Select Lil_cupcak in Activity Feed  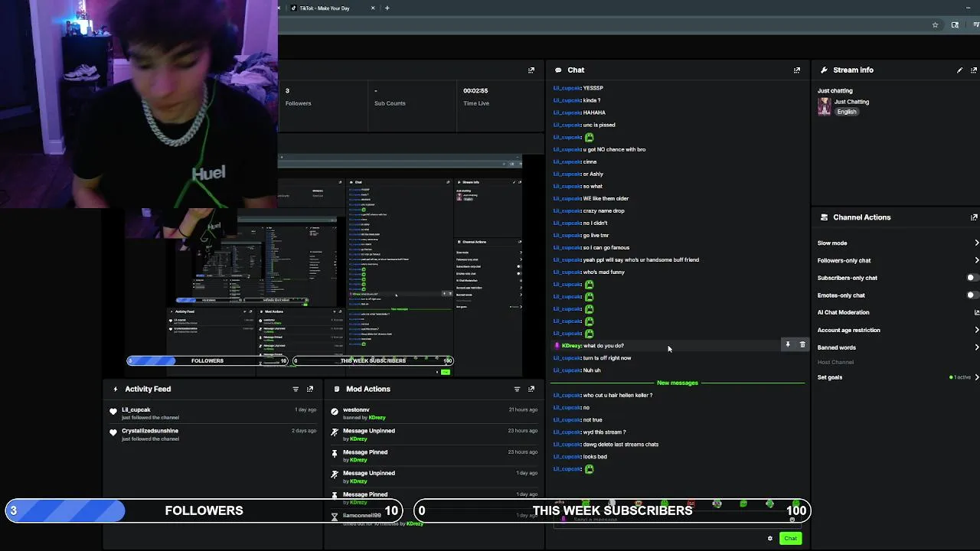pyautogui.click(x=136, y=409)
